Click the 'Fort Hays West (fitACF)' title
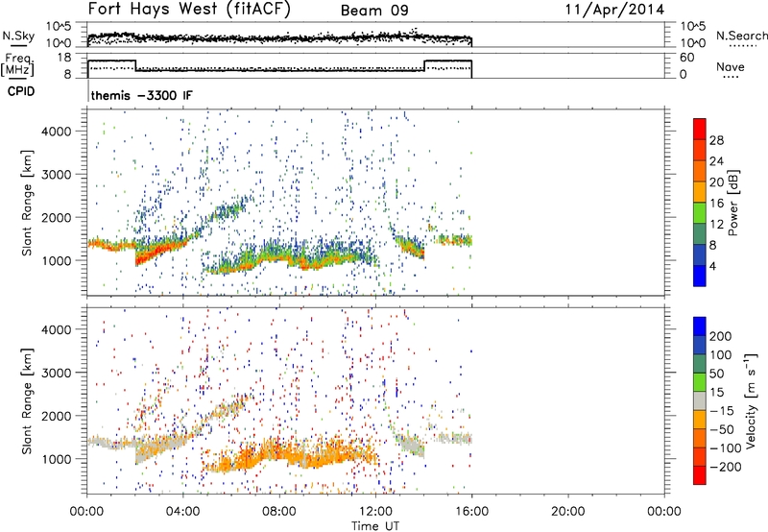The width and height of the screenshot is (768, 532). click(x=189, y=9)
